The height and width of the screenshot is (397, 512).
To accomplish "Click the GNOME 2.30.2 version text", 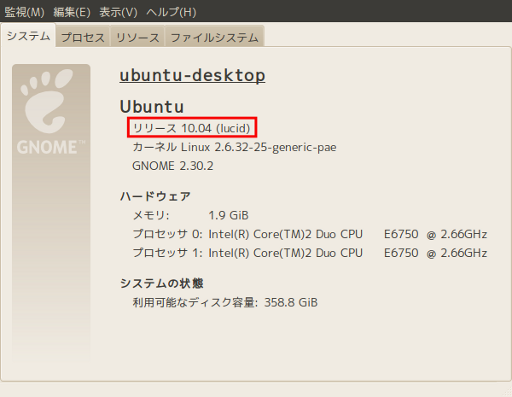I will tap(173, 166).
